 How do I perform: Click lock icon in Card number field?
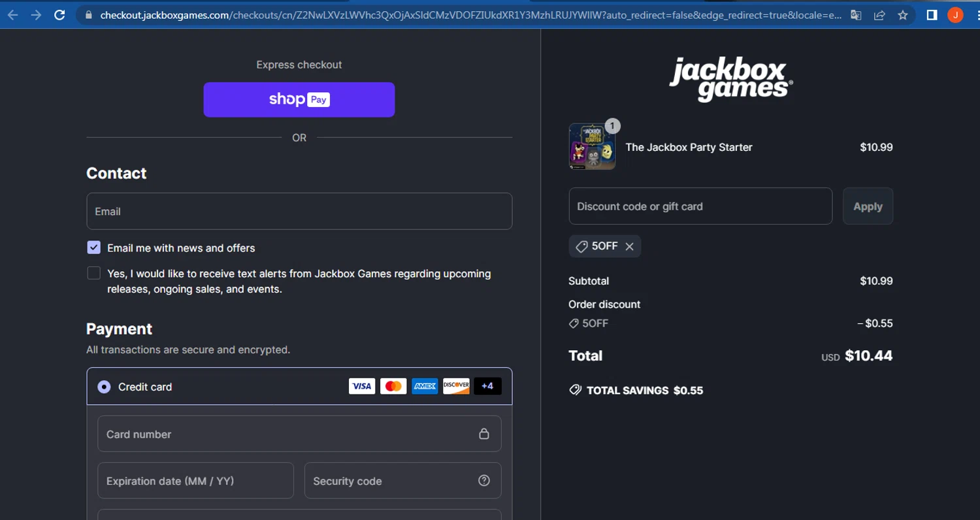(484, 434)
